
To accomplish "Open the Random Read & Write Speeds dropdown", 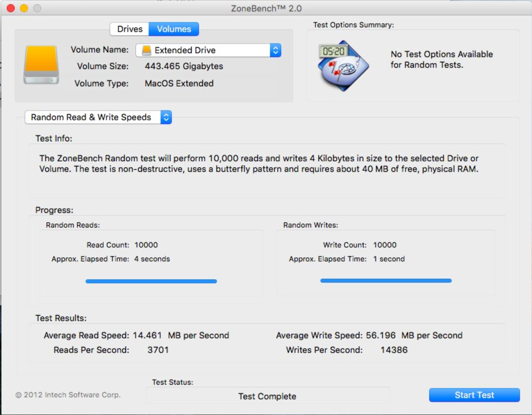I will 98,117.
